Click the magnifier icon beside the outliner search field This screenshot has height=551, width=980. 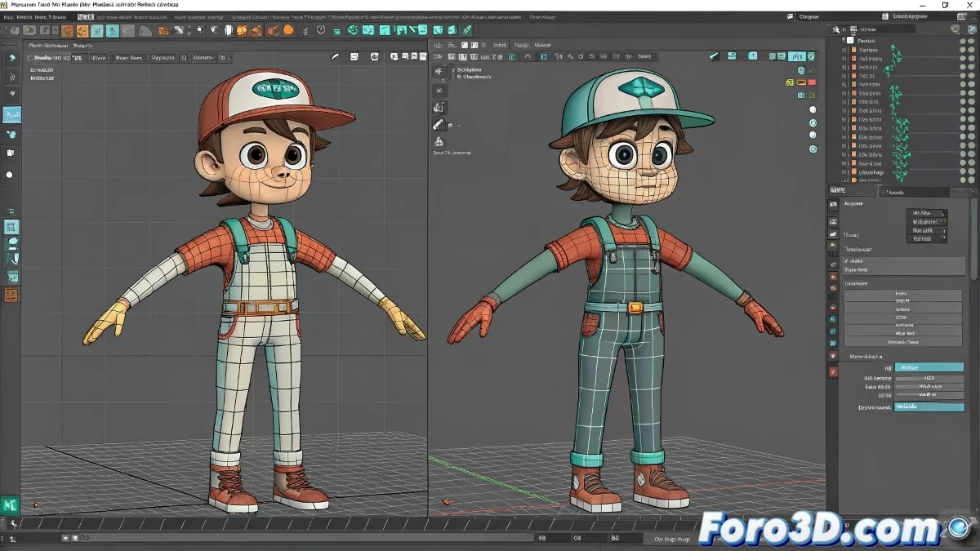tap(835, 29)
